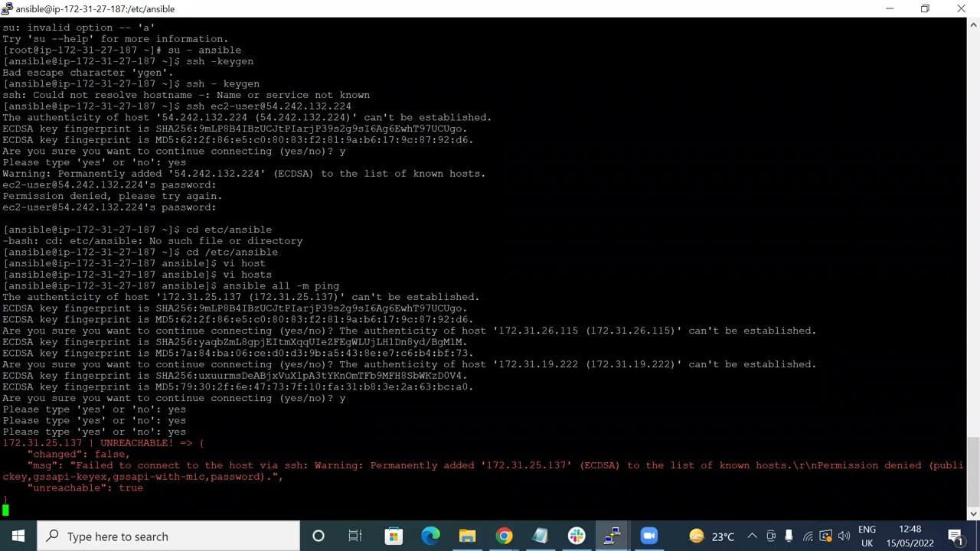This screenshot has width=980, height=551.
Task: Click the terminal scrollbar down arrow
Action: pos(973,514)
